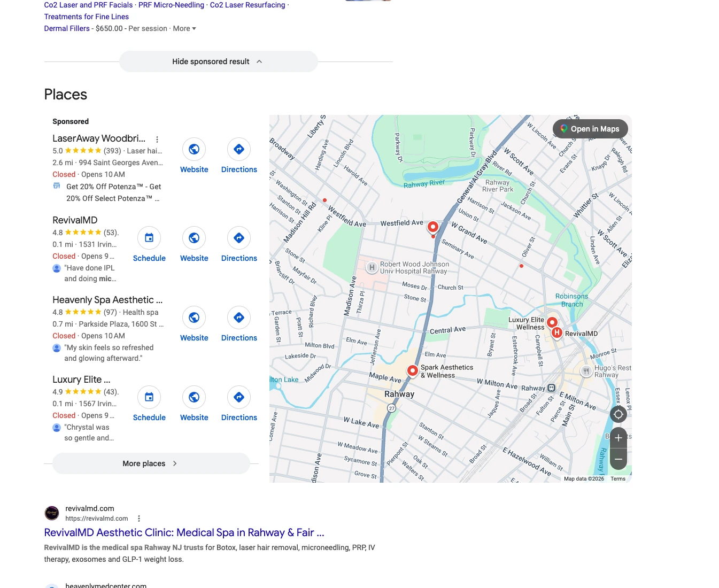Show more places list
Image resolution: width=719 pixels, height=588 pixels.
151,463
